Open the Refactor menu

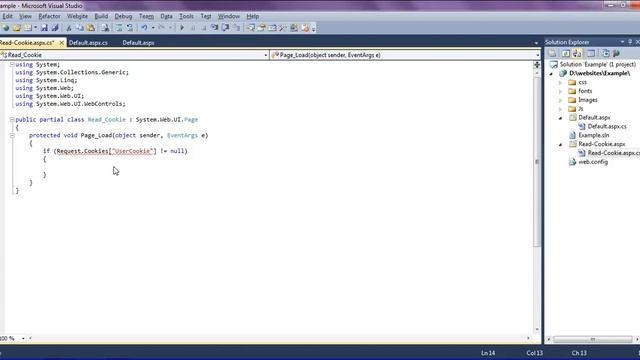49,16
